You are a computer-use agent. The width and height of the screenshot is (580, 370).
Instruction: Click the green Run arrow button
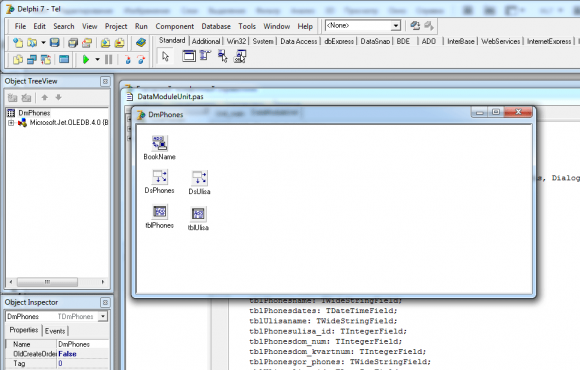click(x=86, y=59)
